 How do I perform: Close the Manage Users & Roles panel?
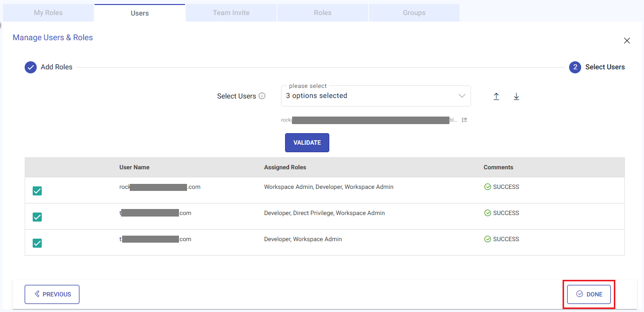click(627, 41)
